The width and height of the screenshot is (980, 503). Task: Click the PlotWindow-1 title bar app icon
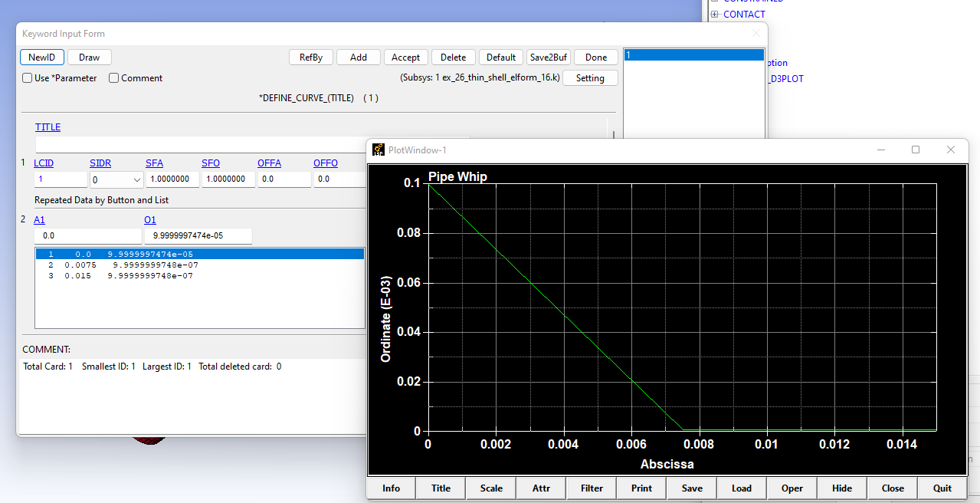click(x=379, y=150)
